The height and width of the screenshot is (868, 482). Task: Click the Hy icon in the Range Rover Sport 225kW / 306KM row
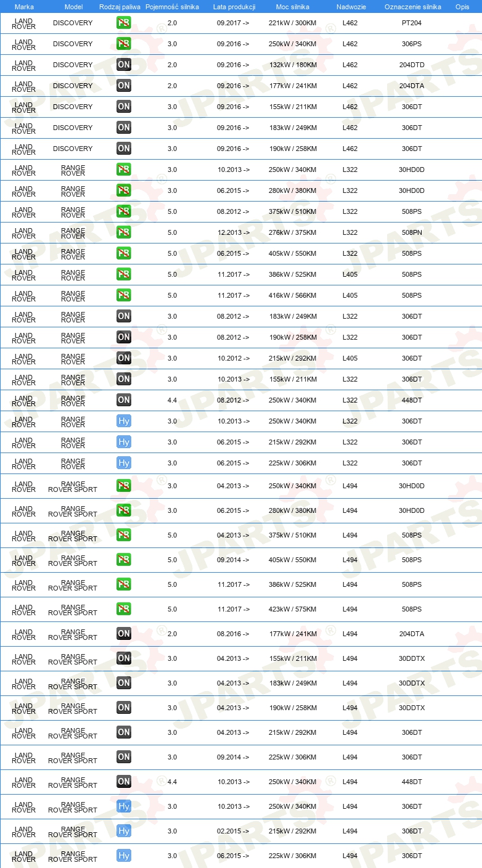124,856
